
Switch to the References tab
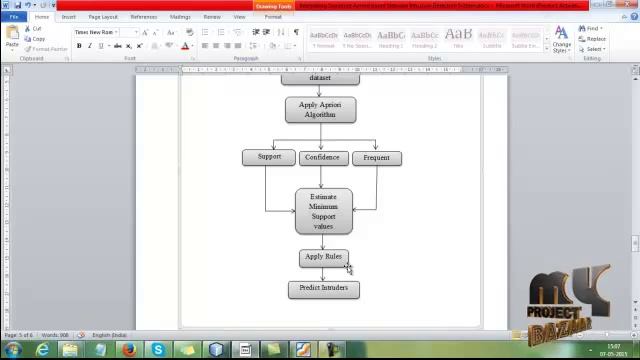click(x=144, y=17)
